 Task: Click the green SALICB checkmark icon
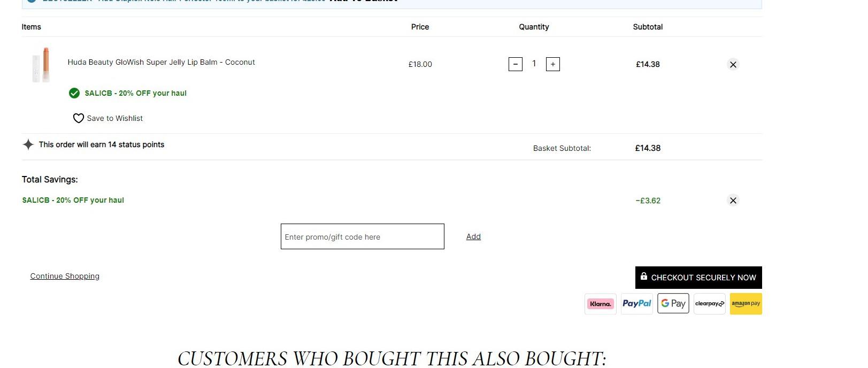click(x=74, y=93)
